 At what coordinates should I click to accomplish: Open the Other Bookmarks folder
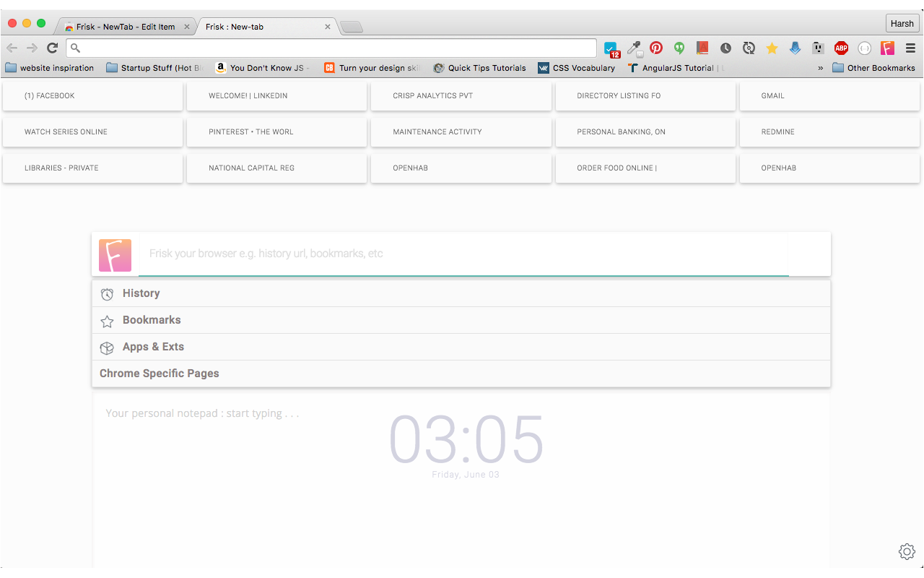click(873, 68)
